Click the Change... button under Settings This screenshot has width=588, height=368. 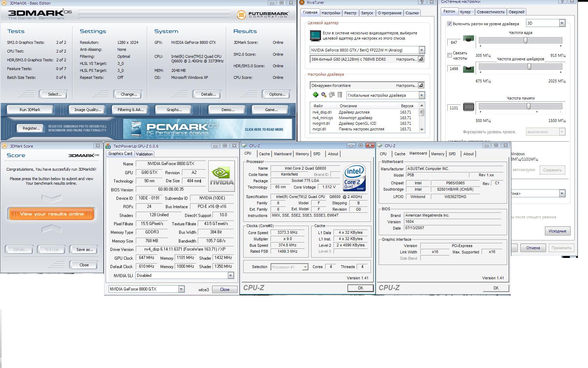coord(129,94)
